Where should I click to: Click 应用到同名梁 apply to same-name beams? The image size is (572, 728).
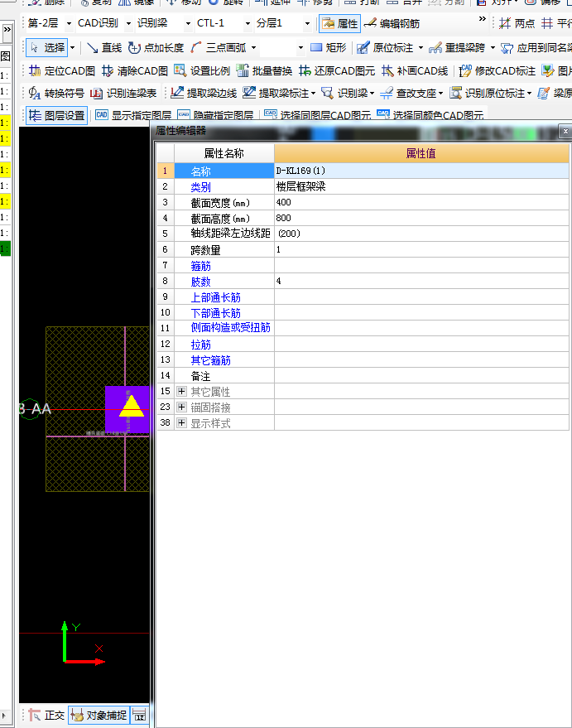[536, 47]
